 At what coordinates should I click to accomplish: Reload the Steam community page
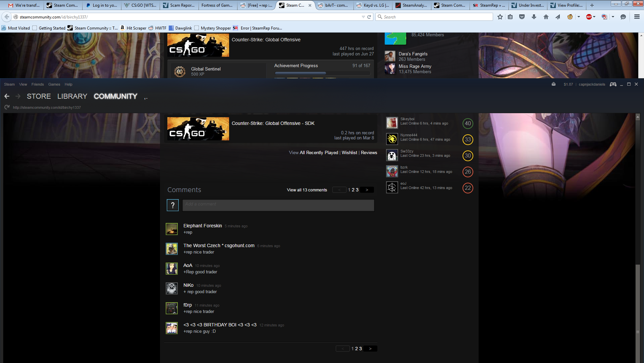[x=7, y=107]
